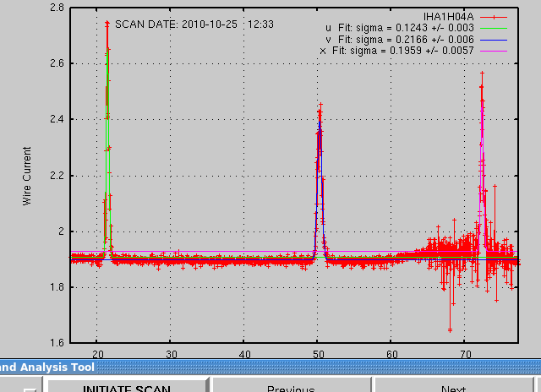Click the 2.8 y-axis tick label
The width and height of the screenshot is (541, 392).
coord(57,8)
